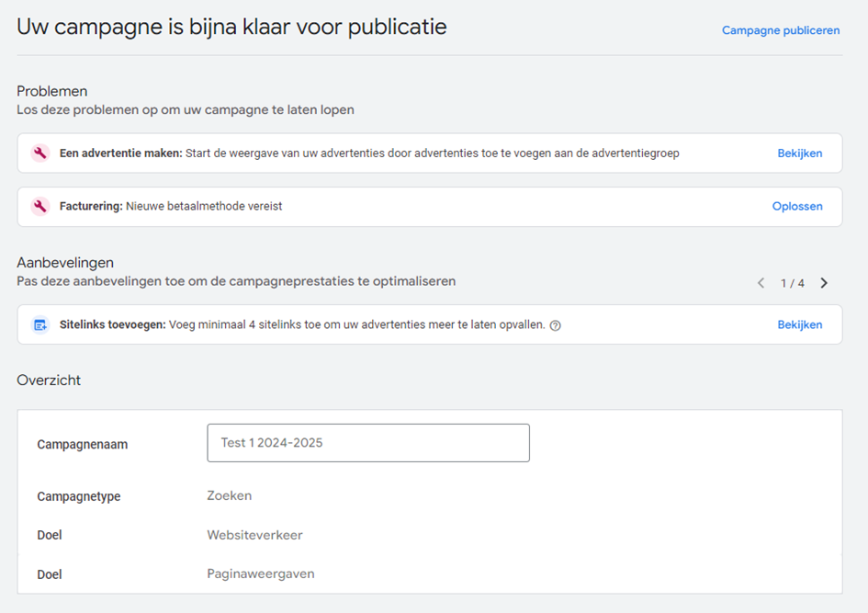Publish the campaign via Campagne publiceren
The width and height of the screenshot is (868, 613).
pyautogui.click(x=780, y=30)
